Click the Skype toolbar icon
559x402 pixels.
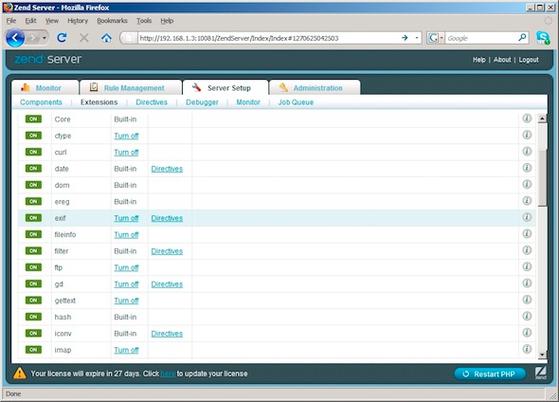543,38
